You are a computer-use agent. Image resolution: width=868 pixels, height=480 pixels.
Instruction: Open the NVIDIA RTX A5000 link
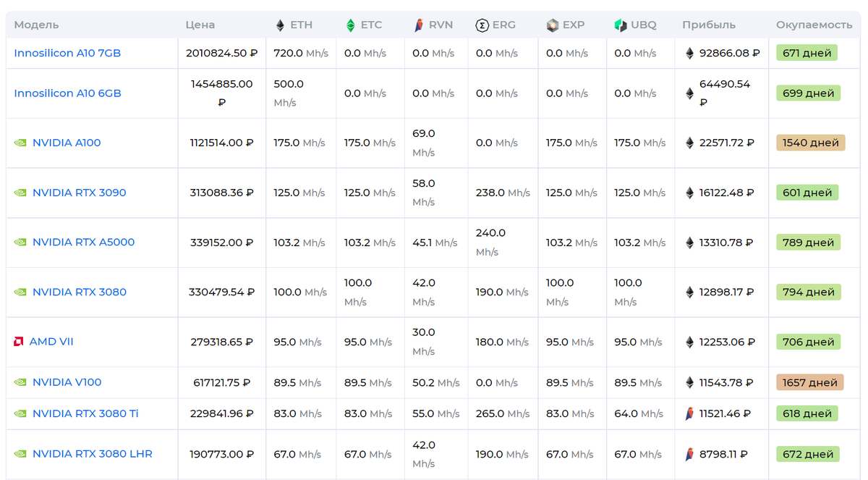[x=83, y=242]
